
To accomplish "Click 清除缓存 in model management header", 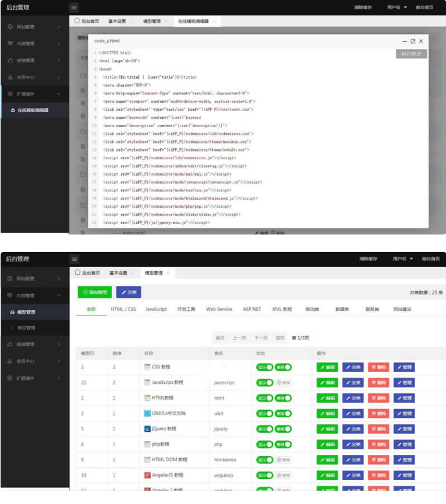I will click(x=368, y=259).
